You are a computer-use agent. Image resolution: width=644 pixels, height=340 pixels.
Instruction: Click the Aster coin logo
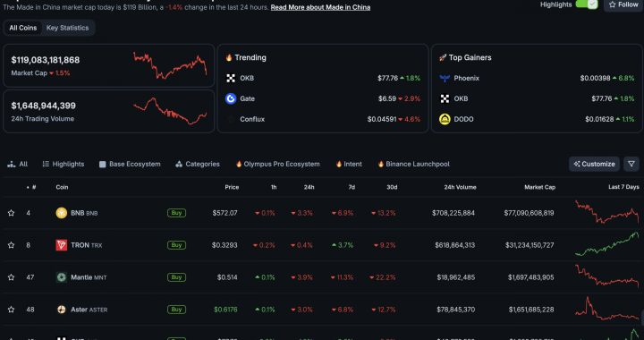(x=61, y=310)
